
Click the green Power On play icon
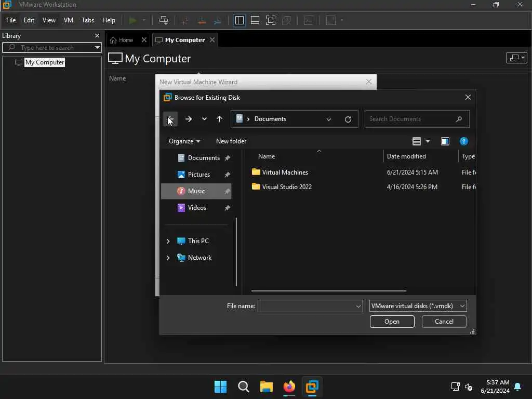tap(132, 20)
